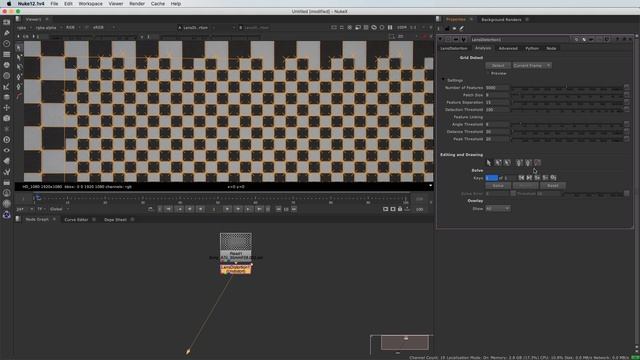Open the Workspace menu

[90, 4]
